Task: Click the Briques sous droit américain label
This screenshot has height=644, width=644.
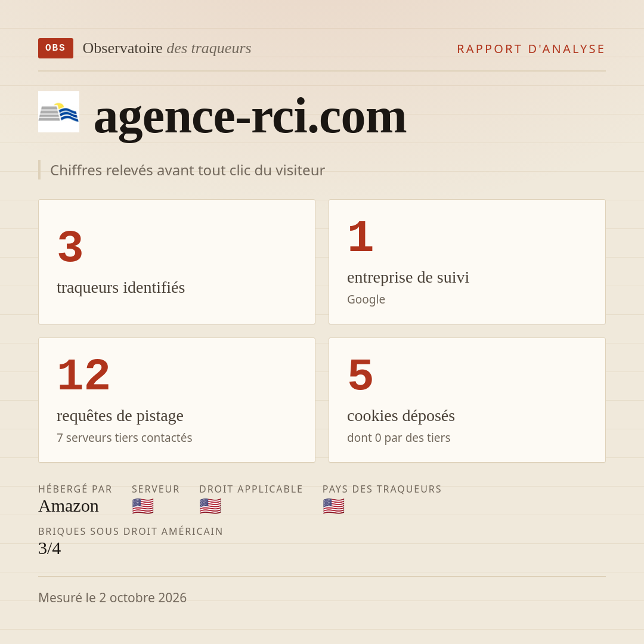Action: (131, 531)
